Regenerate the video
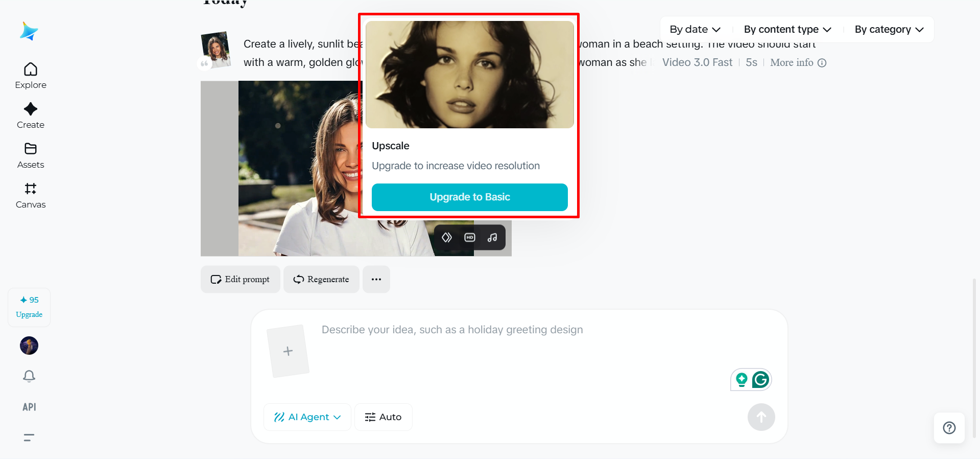Screen dimensions: 980x459 coord(321,279)
